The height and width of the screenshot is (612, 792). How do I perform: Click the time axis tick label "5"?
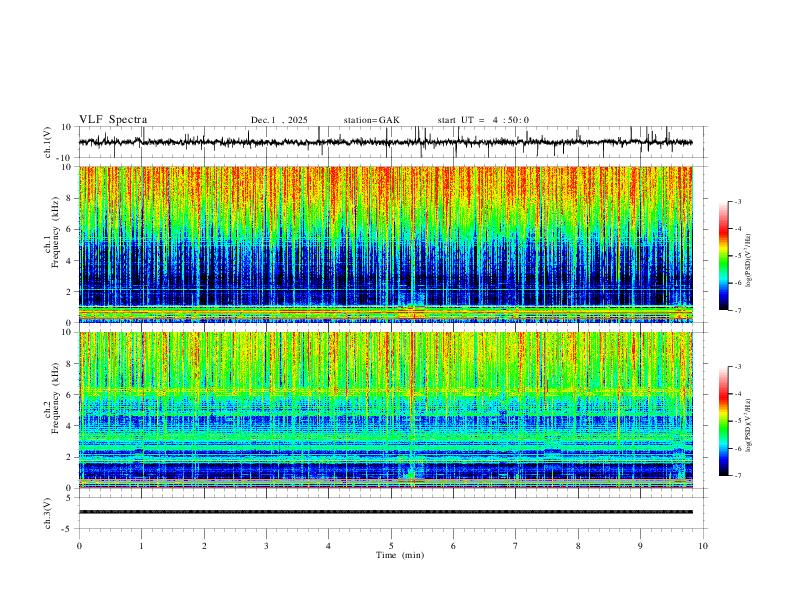pyautogui.click(x=391, y=546)
